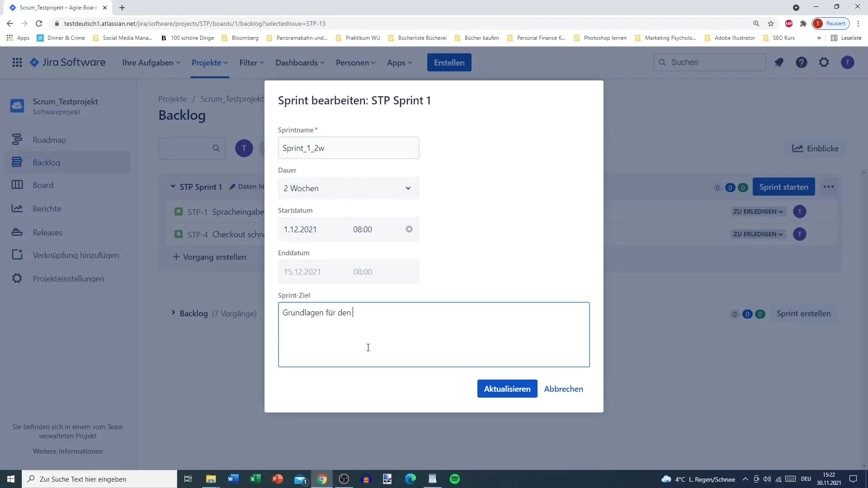Click the Abbrechen button to discard changes

[x=564, y=389]
